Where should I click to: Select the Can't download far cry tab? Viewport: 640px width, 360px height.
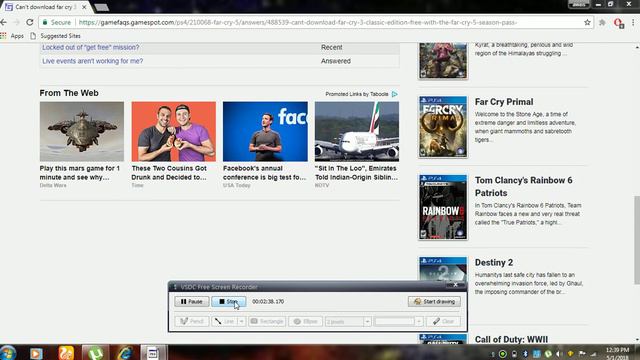[45, 7]
